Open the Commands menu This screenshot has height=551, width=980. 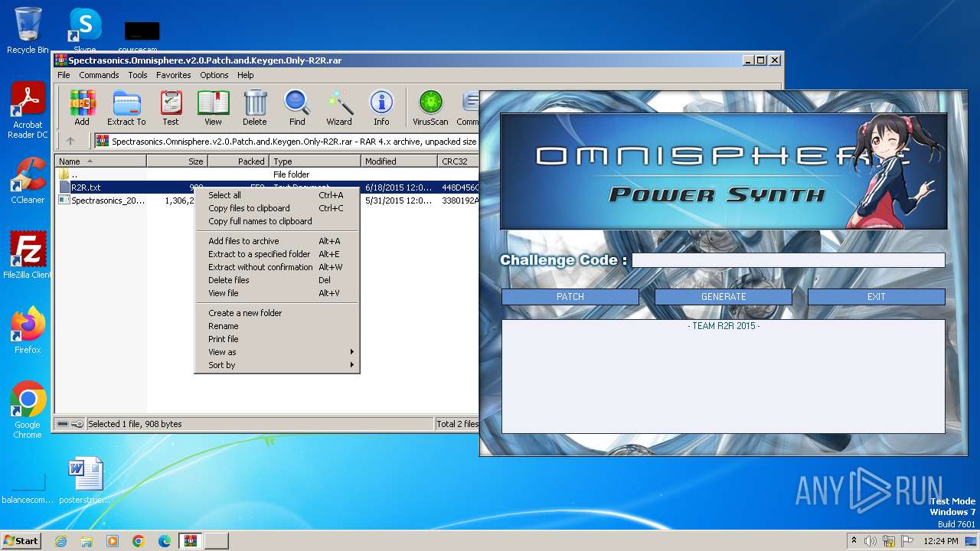coord(99,75)
